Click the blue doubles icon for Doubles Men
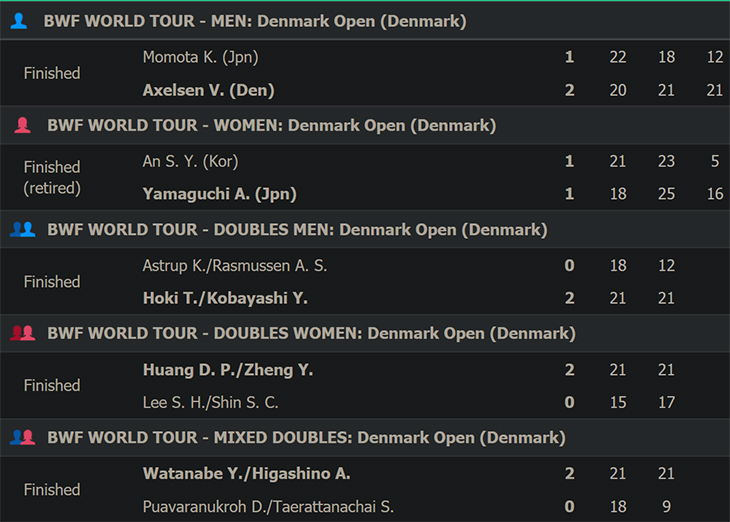 click(22, 230)
